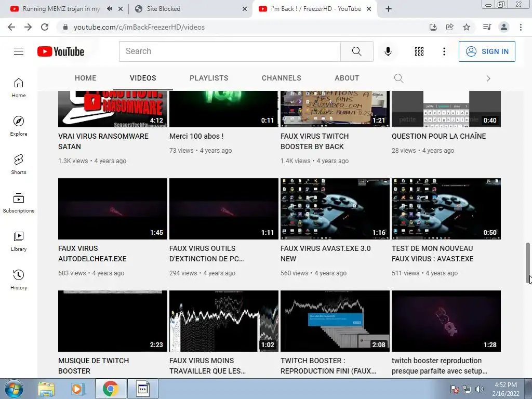Open FAUX VIRUS AVAST.EXE 3.0 NEW title
532x399 pixels.
tap(325, 254)
